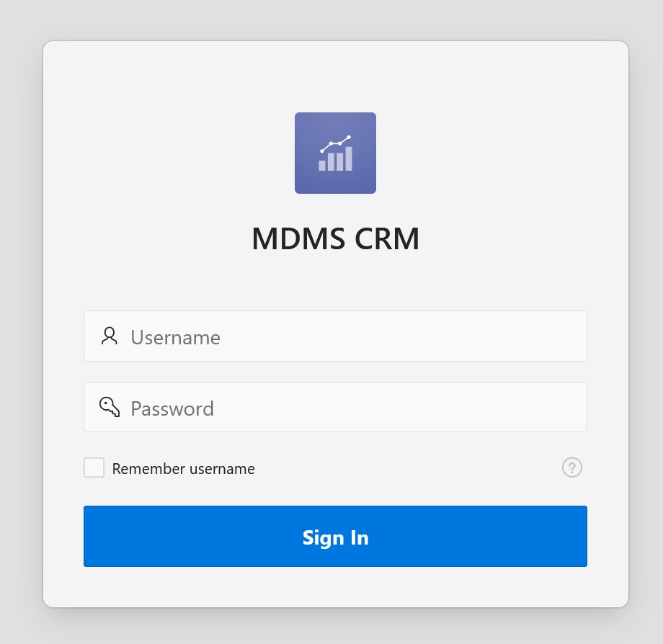Viewport: 663px width, 644px height.
Task: Select the person icon beside Username
Action: pos(110,336)
